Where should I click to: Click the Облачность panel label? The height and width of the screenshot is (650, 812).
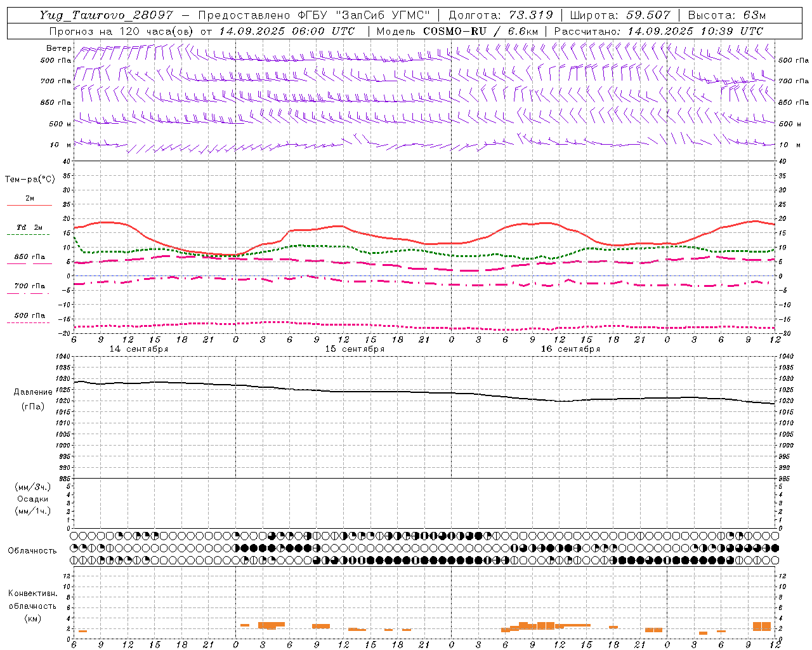32,551
